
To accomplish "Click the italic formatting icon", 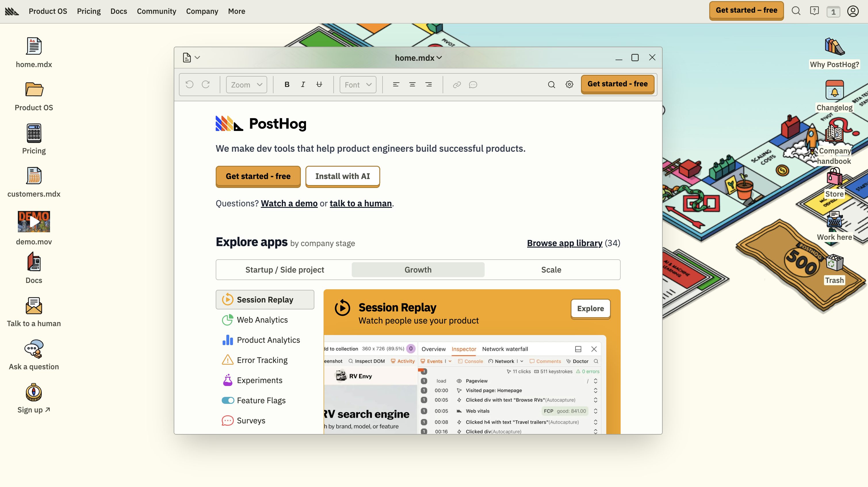I will pos(303,85).
